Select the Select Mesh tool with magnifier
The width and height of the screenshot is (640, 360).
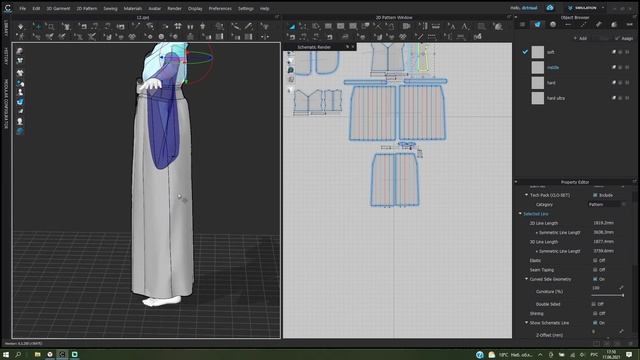click(50, 27)
